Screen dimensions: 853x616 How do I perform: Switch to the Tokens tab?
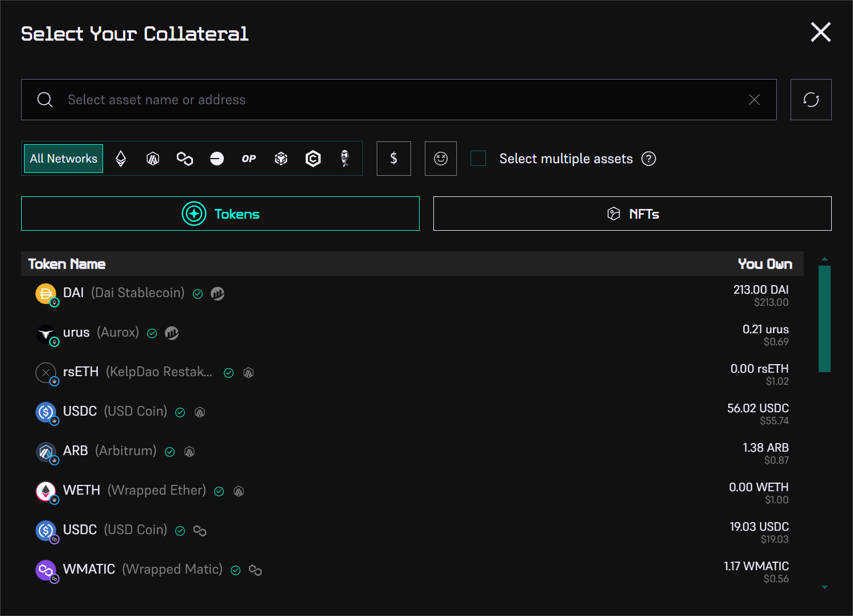[220, 214]
